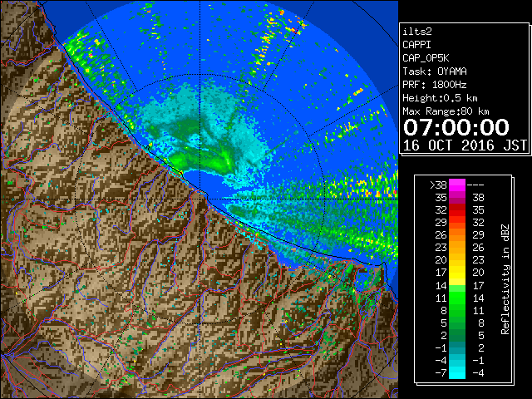This screenshot has height=399, width=532.
Task: Click the 'PRF: 1800Hz' entry
Action: coord(435,85)
